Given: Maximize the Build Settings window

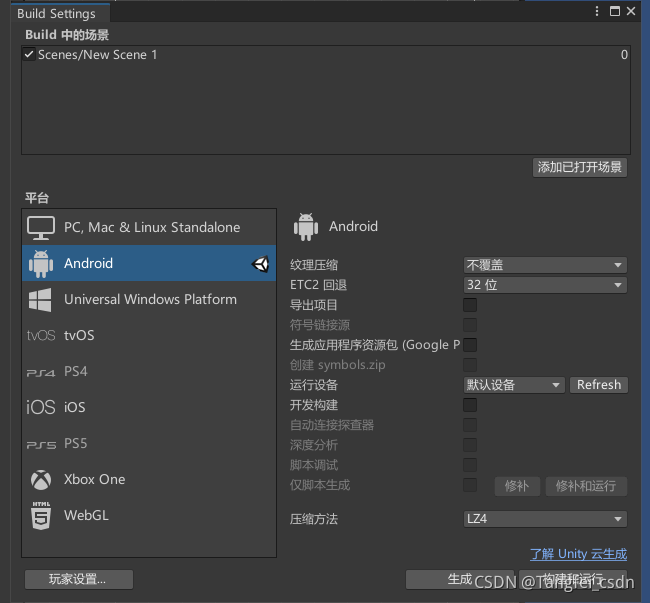Looking at the screenshot, I should click(x=615, y=11).
